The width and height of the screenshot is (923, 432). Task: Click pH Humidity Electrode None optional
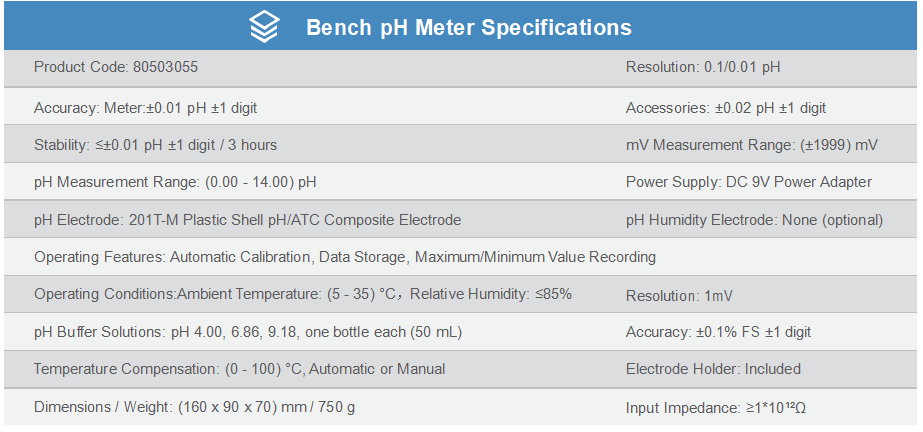point(755,220)
